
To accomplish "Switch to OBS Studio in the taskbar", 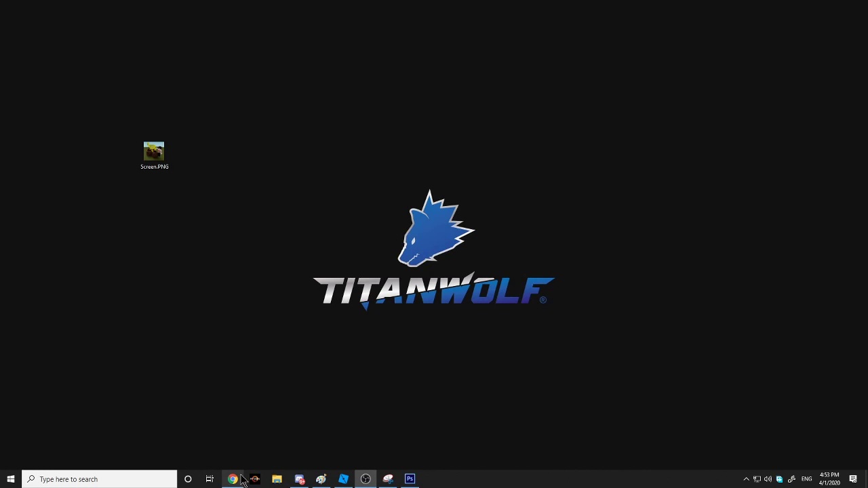I will pyautogui.click(x=366, y=479).
